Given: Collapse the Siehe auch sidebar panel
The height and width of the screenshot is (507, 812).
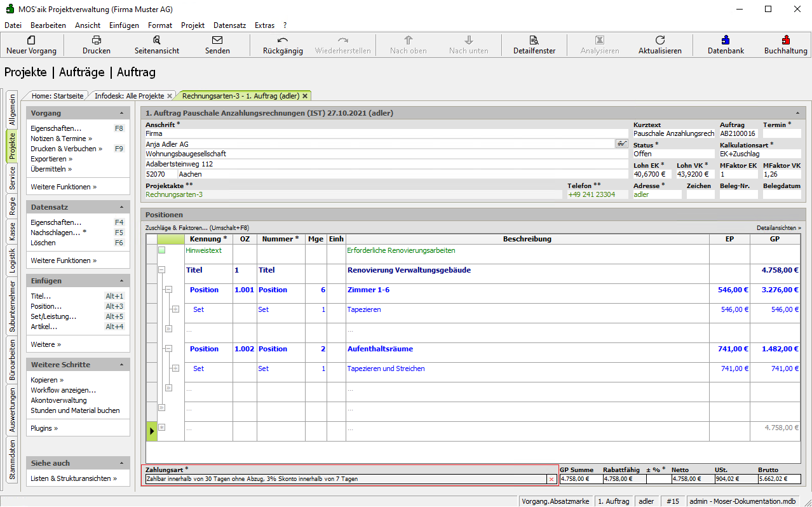Looking at the screenshot, I should coord(121,463).
